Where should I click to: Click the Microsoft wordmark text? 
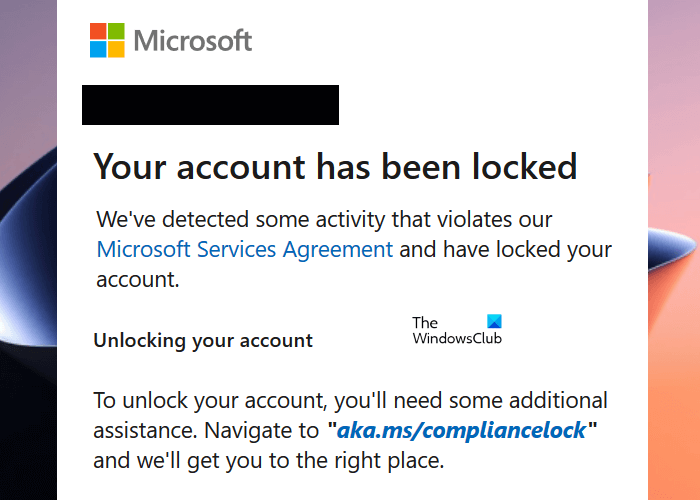[x=192, y=41]
